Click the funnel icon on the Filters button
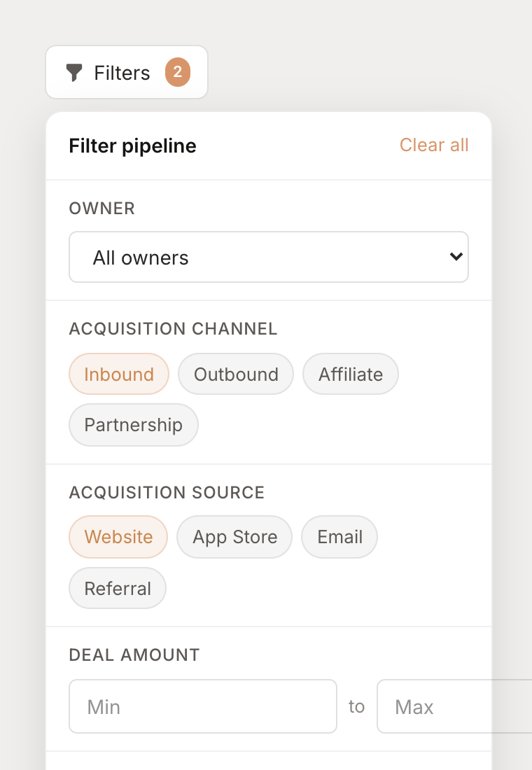Image resolution: width=532 pixels, height=770 pixels. 73,72
